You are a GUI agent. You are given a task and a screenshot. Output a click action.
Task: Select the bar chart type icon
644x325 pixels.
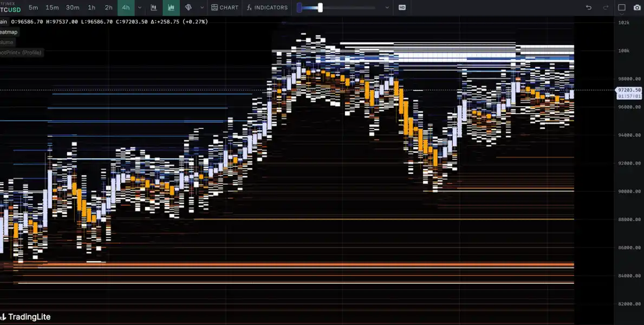[x=154, y=8]
